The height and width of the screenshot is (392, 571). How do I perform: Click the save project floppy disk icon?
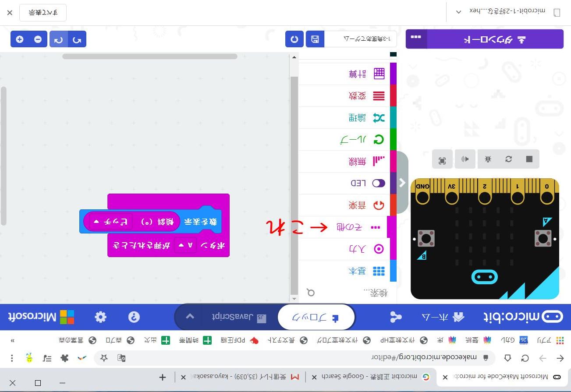[315, 39]
